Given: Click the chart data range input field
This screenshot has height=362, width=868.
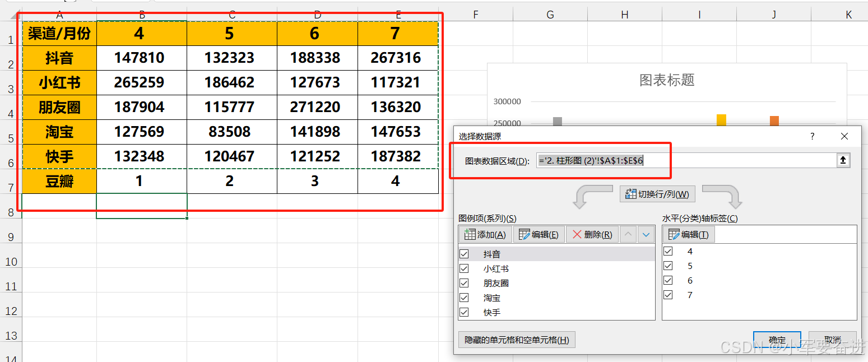Looking at the screenshot, I should click(686, 161).
